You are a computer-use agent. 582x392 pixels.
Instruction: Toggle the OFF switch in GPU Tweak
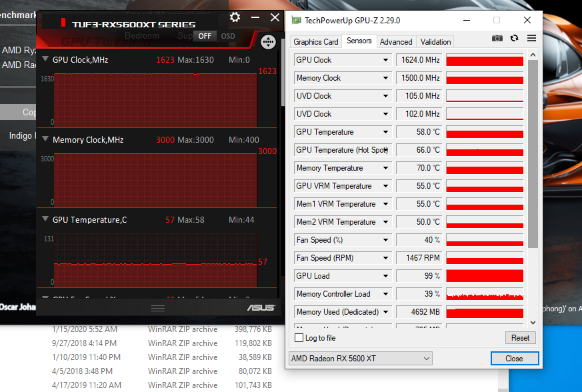coord(205,36)
